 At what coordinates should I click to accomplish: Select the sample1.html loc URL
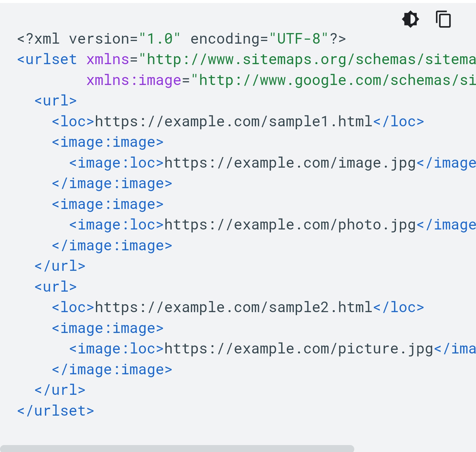click(x=234, y=122)
